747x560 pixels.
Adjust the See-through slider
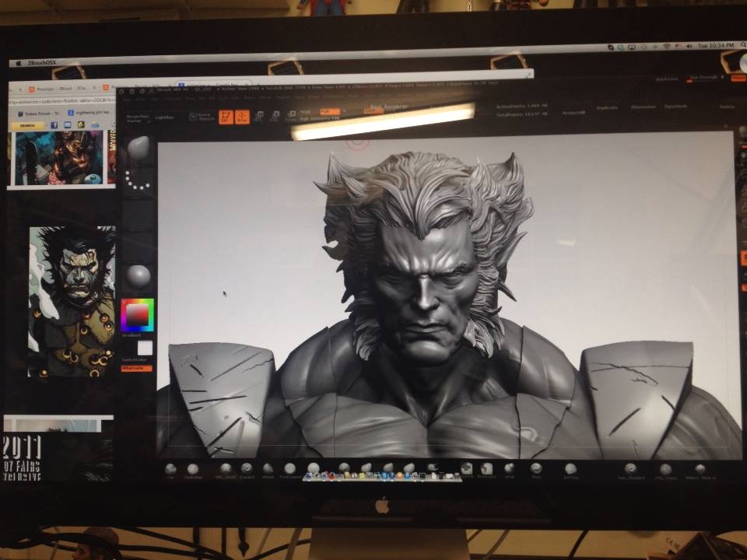click(703, 79)
